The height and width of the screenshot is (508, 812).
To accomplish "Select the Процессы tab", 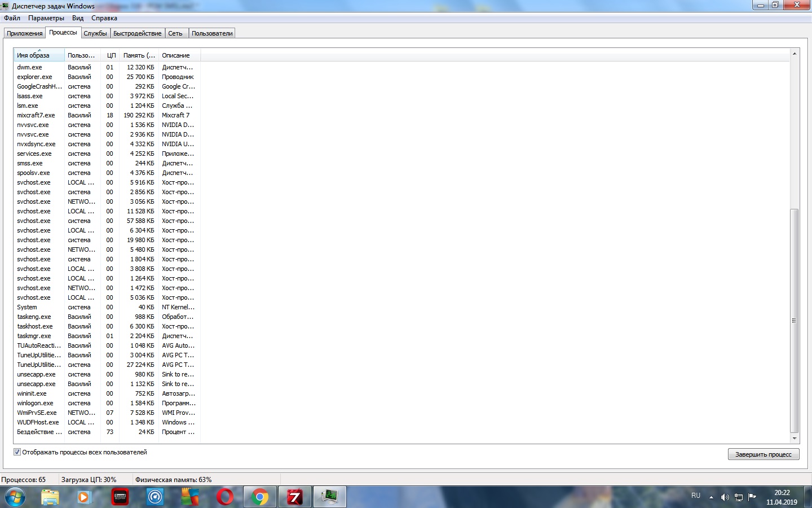I will point(63,32).
